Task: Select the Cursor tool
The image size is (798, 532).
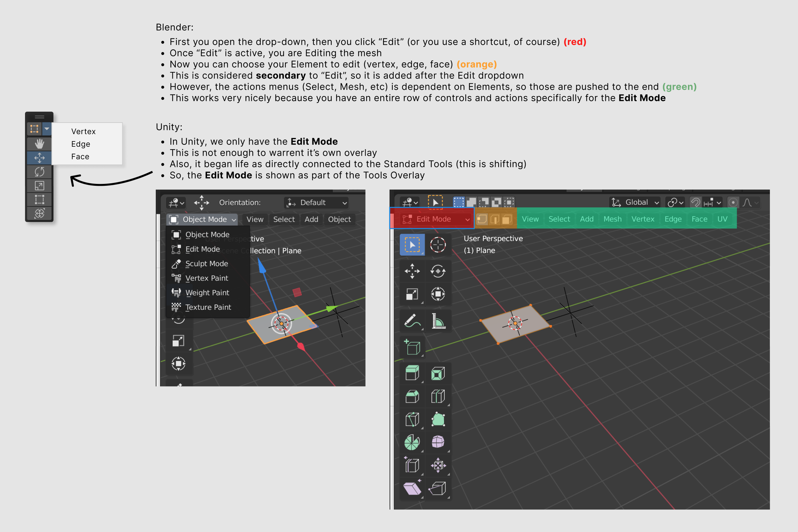Action: click(x=438, y=245)
